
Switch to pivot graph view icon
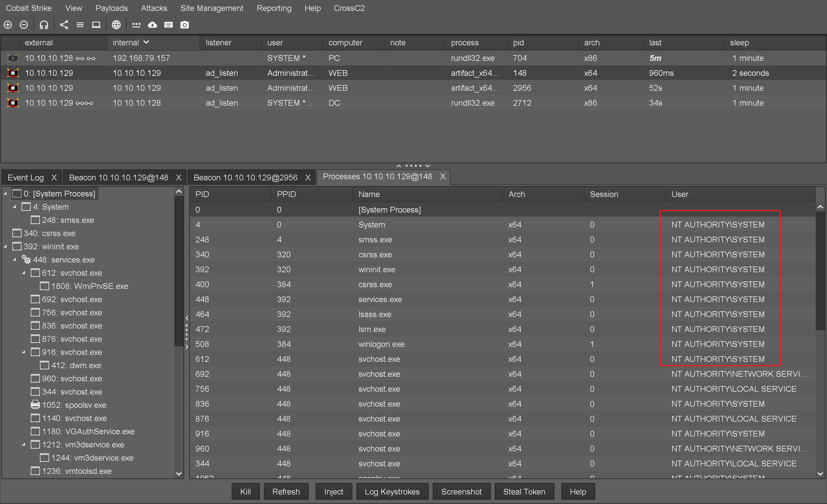(64, 25)
